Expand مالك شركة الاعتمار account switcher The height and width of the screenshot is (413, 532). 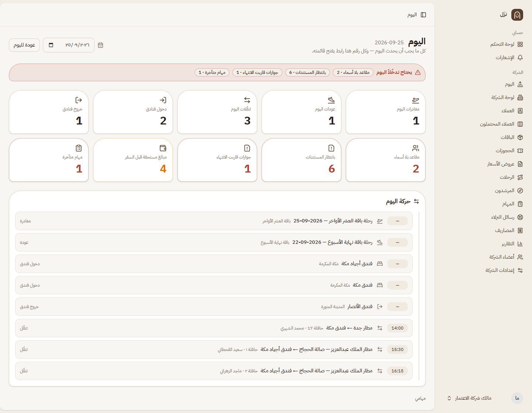click(485, 398)
